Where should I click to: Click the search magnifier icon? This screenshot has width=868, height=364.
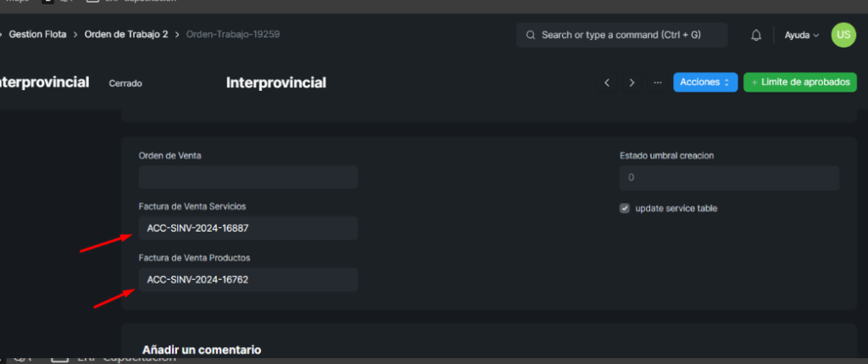[x=531, y=35]
